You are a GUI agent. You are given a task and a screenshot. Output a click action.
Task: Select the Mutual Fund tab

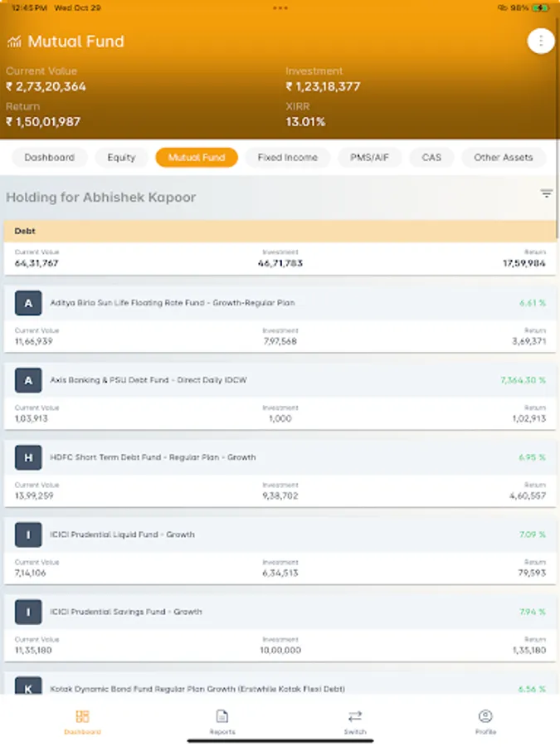pos(197,158)
